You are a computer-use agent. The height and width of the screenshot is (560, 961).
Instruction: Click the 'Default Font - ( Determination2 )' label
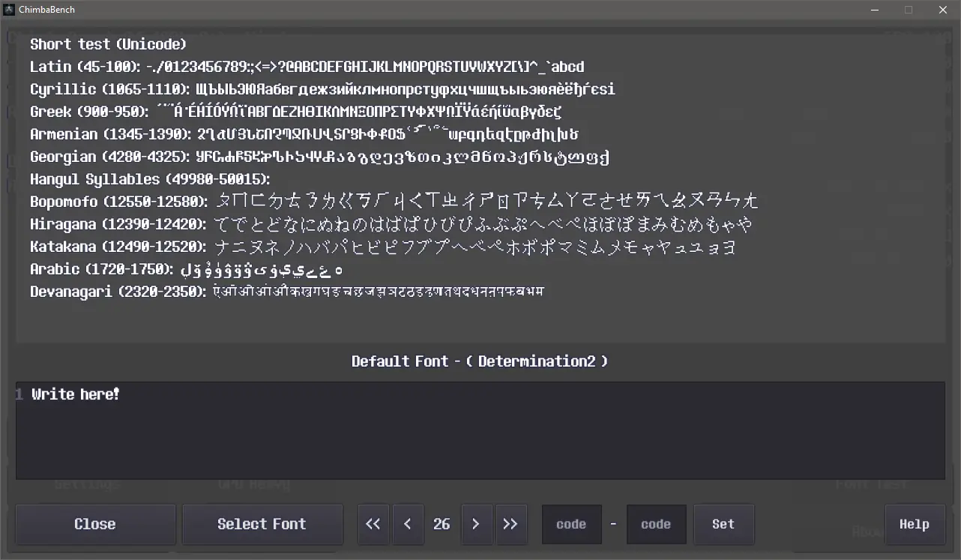480,361
